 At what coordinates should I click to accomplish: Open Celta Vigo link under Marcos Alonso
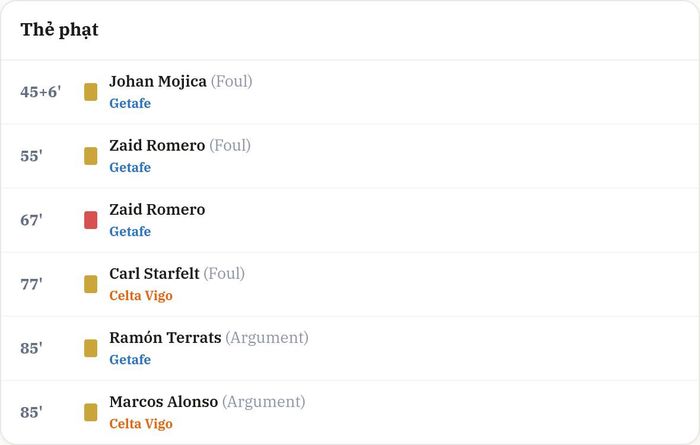(141, 424)
